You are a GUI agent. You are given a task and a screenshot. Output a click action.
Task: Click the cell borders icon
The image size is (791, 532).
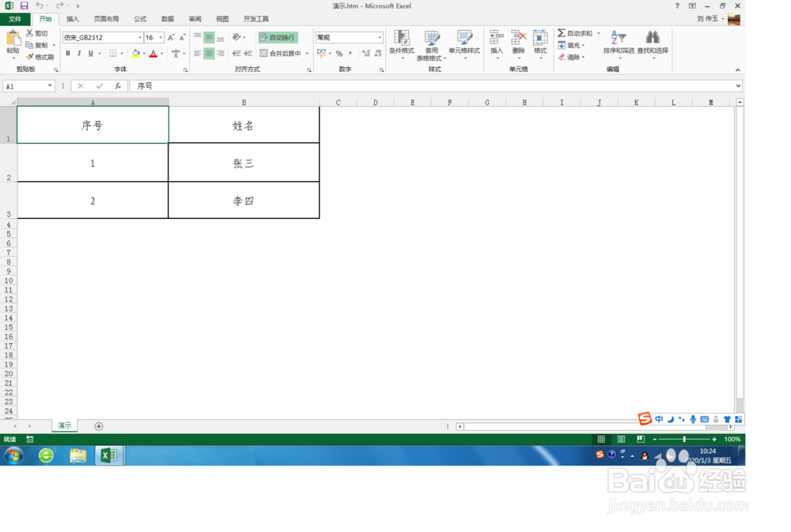[x=113, y=53]
